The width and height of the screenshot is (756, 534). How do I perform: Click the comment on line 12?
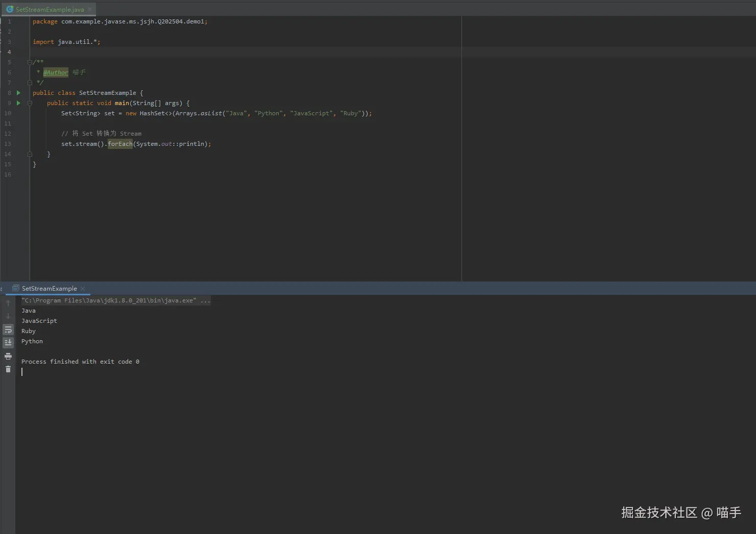(102, 134)
